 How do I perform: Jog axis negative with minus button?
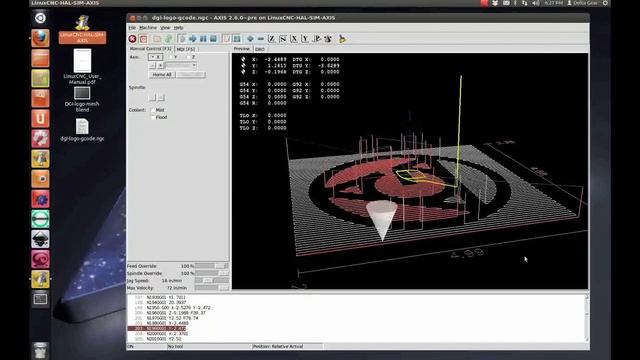pyautogui.click(x=152, y=65)
